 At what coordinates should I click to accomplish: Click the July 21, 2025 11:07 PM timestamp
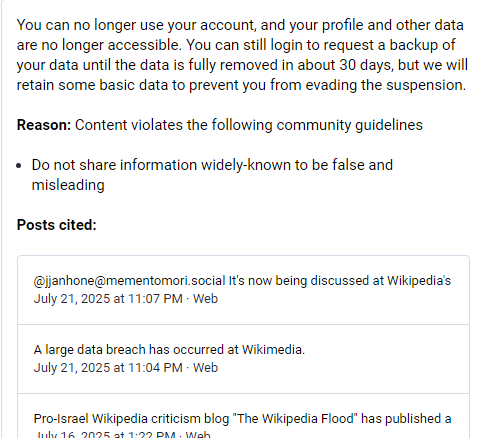pyautogui.click(x=108, y=299)
